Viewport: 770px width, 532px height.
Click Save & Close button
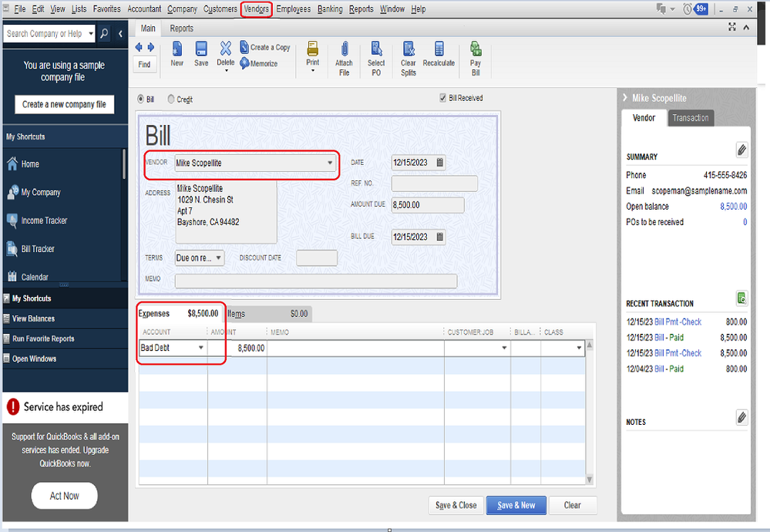click(x=456, y=505)
